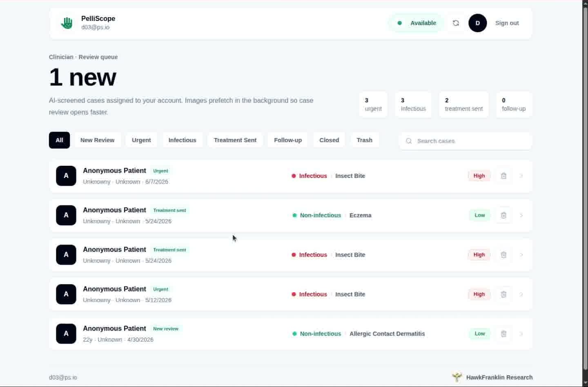The image size is (588, 387).
Task: Click the PelliScope app name
Action: click(x=98, y=18)
